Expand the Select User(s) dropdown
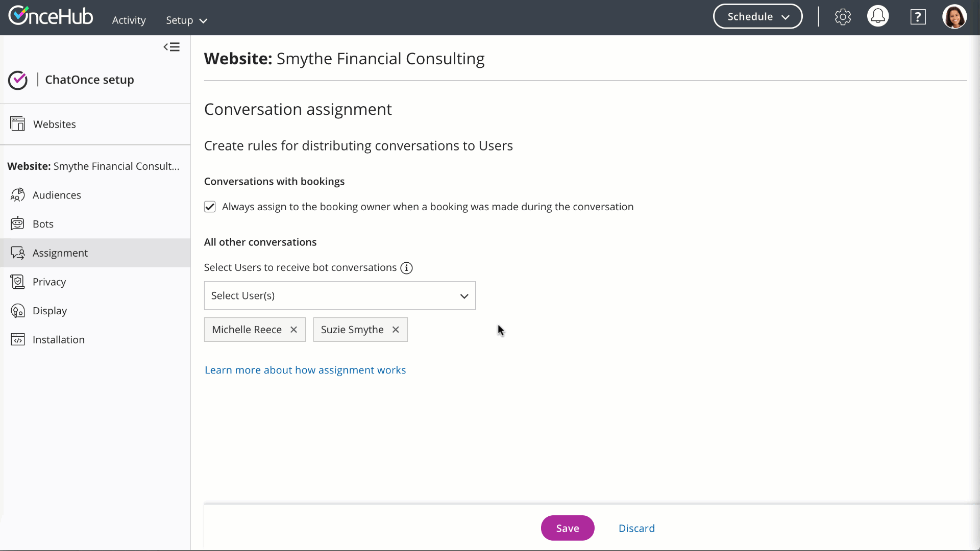The width and height of the screenshot is (980, 551). (x=339, y=295)
